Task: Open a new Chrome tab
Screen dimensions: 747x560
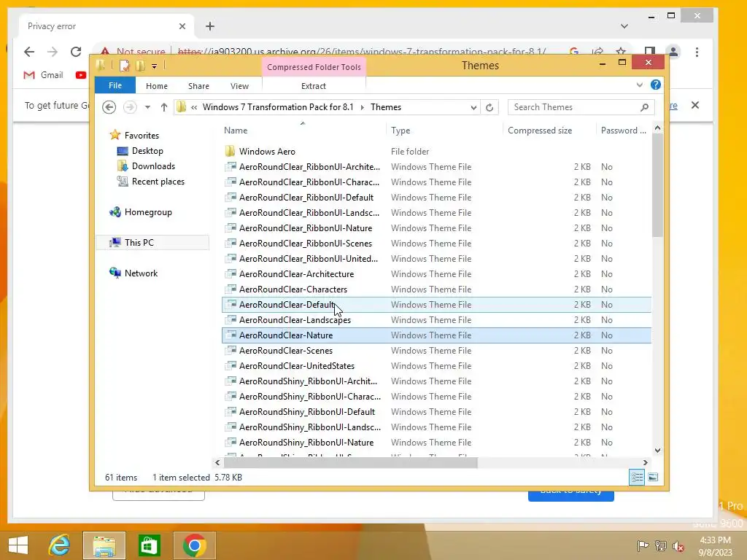Action: [x=210, y=26]
